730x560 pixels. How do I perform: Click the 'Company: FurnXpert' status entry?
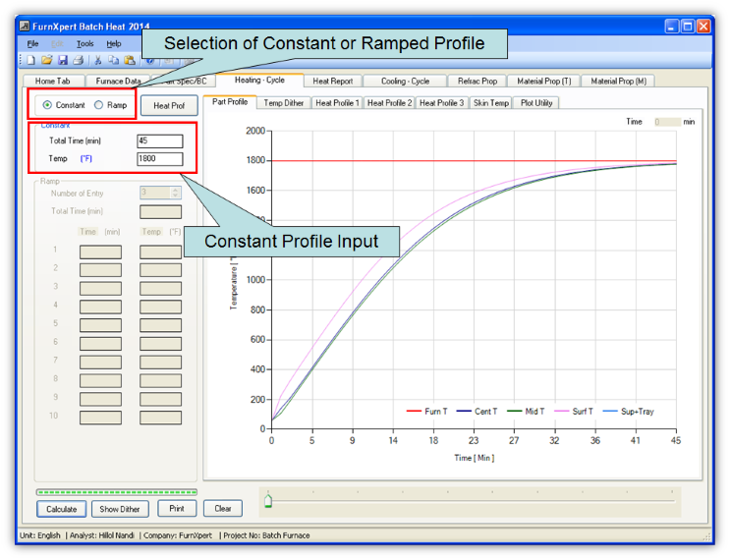(x=178, y=535)
